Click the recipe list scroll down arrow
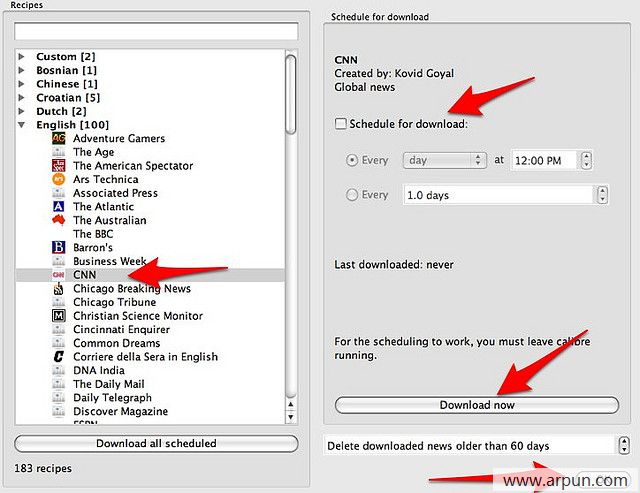The height and width of the screenshot is (493, 640). tap(291, 417)
